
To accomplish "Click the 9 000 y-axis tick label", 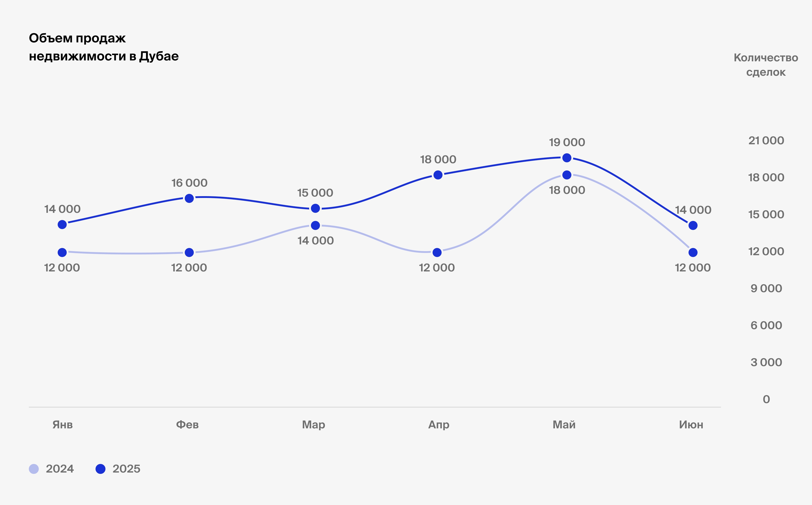I will click(x=766, y=288).
